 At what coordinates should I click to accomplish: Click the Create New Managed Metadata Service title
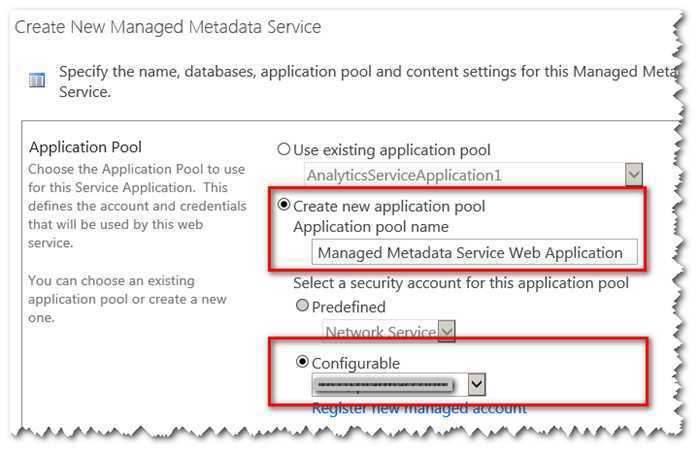168,27
